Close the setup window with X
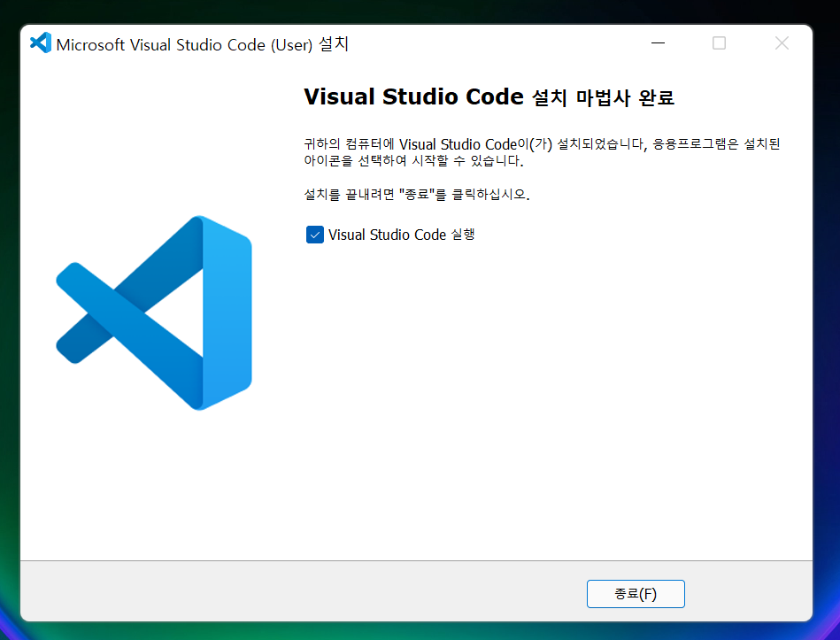Screen dimensions: 840x640 click(782, 42)
